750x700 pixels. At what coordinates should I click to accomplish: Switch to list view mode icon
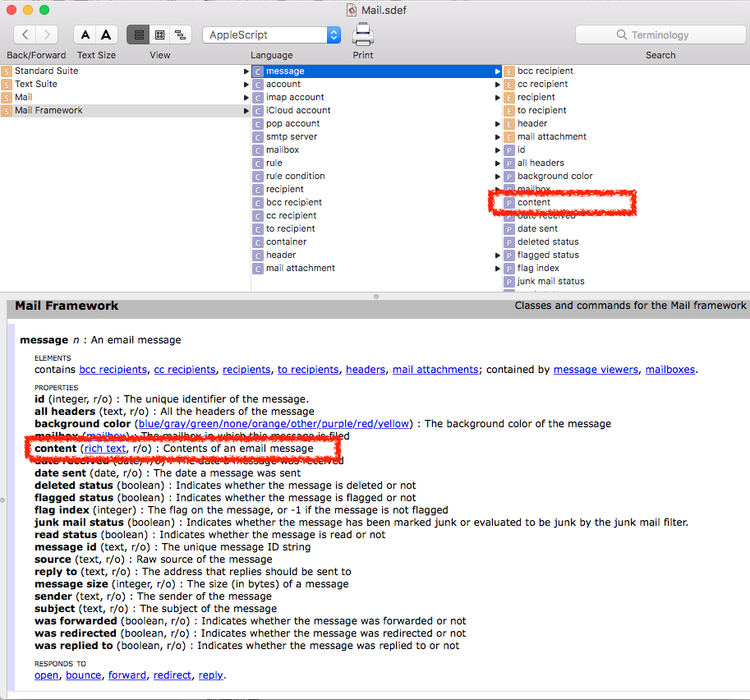[x=139, y=35]
